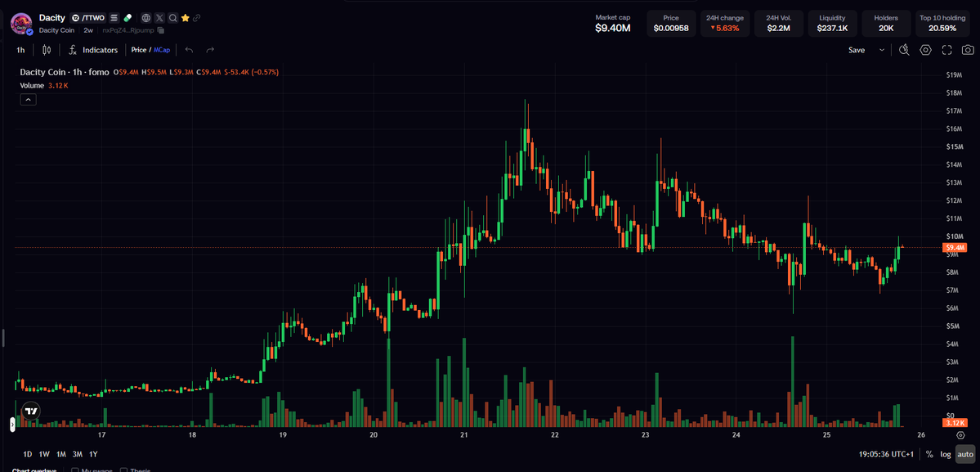This screenshot has width=980, height=472.
Task: Toggle the yellow favorite star
Action: pos(185,18)
